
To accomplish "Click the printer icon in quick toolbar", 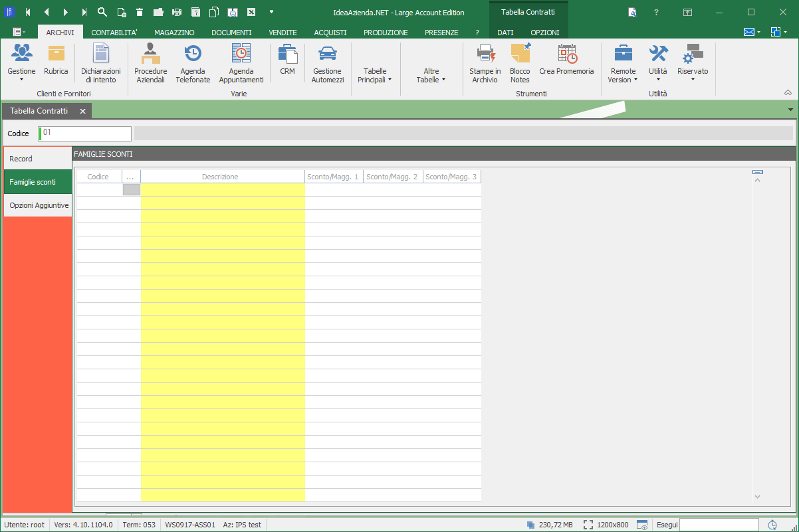I will [177, 12].
